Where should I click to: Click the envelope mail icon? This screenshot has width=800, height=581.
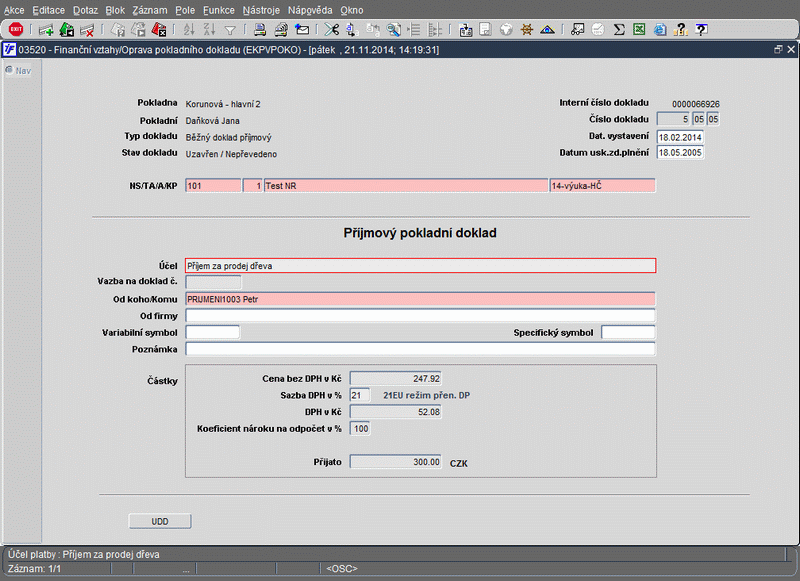coord(302,30)
